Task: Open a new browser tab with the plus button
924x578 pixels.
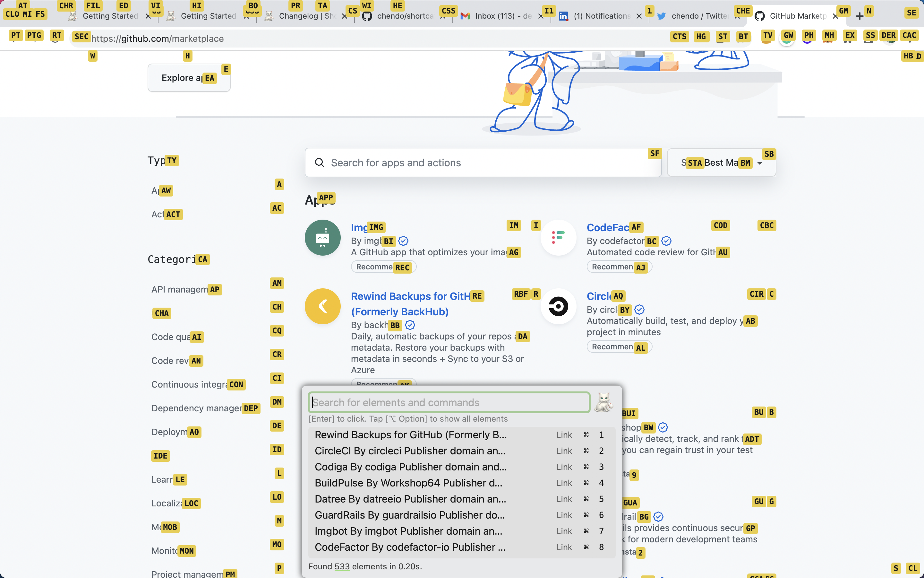Action: click(x=860, y=16)
